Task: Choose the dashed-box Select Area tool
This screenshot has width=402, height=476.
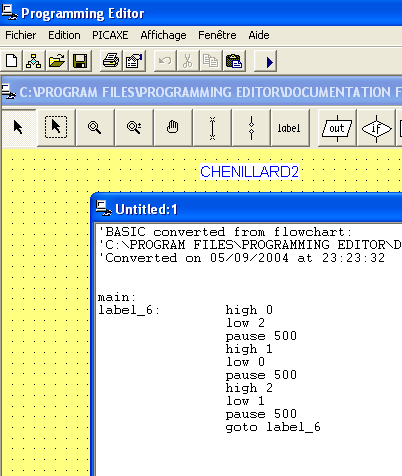Action: (56, 127)
